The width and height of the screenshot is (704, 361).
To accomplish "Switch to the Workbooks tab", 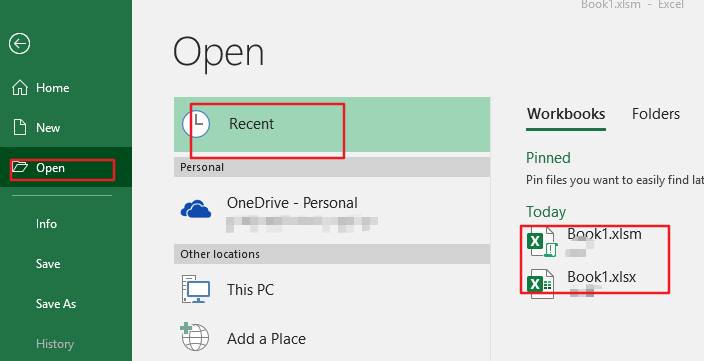I will (566, 114).
